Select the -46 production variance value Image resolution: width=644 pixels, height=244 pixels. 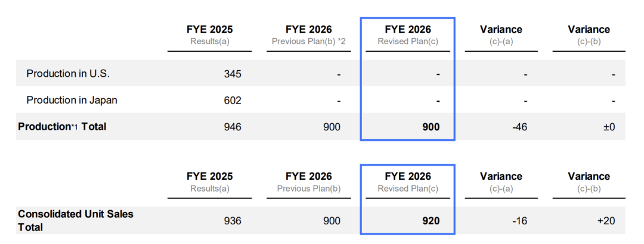coord(519,127)
